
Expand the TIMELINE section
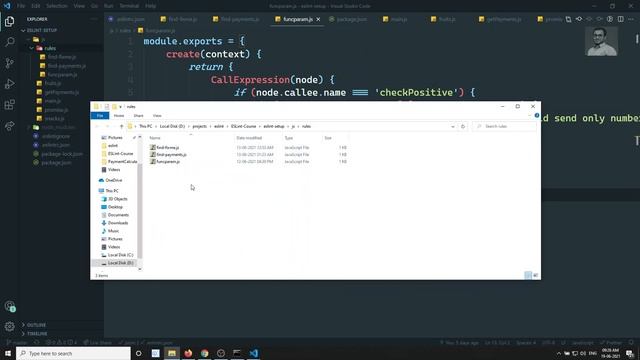pos(37,333)
